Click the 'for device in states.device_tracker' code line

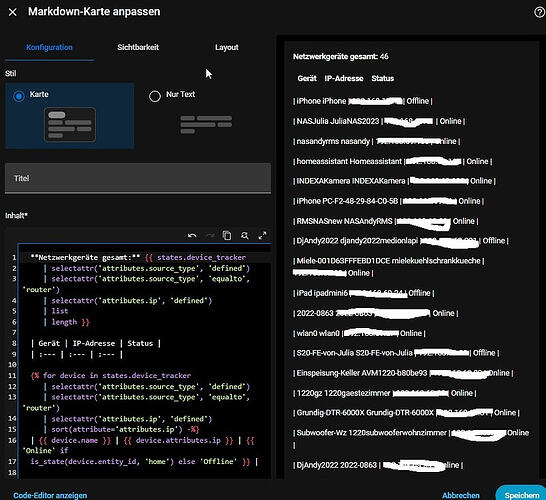(111, 376)
